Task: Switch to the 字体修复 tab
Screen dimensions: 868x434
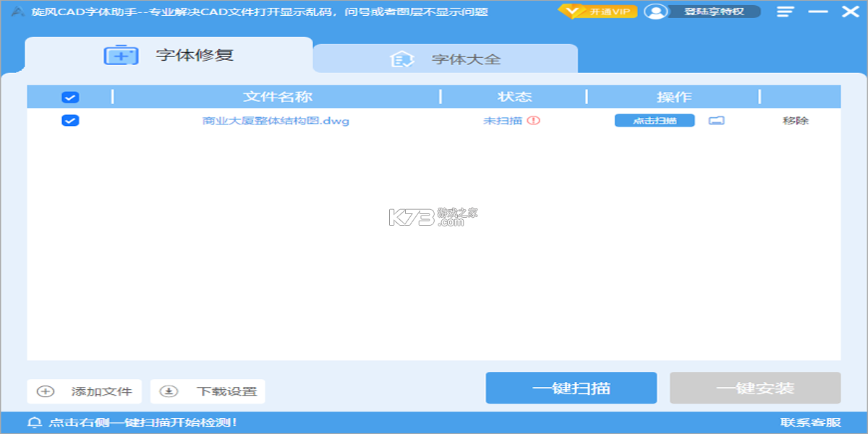Action: 169,55
